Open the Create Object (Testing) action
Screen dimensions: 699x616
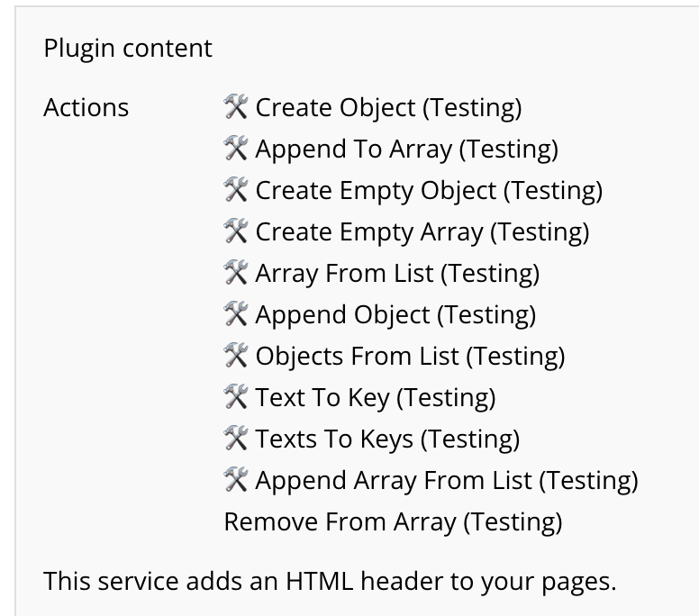(x=388, y=108)
